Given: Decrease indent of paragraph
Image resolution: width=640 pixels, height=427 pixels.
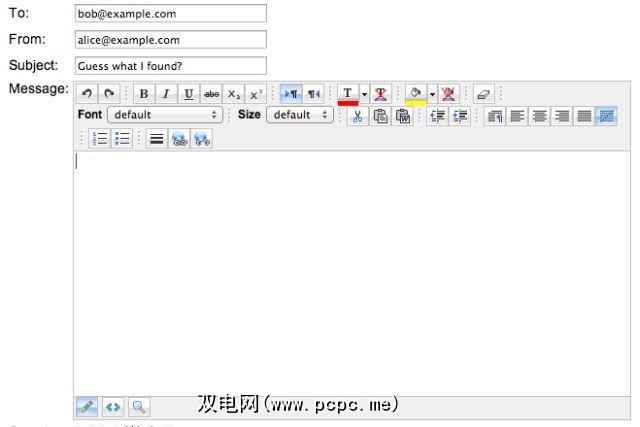Looking at the screenshot, I should pyautogui.click(x=438, y=116).
